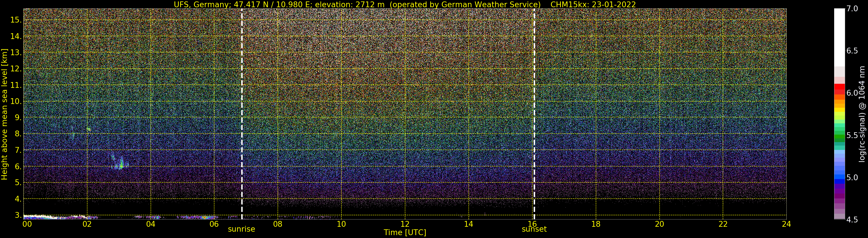Click the "15." height tick label
The width and height of the screenshot is (868, 238).
coord(16,20)
